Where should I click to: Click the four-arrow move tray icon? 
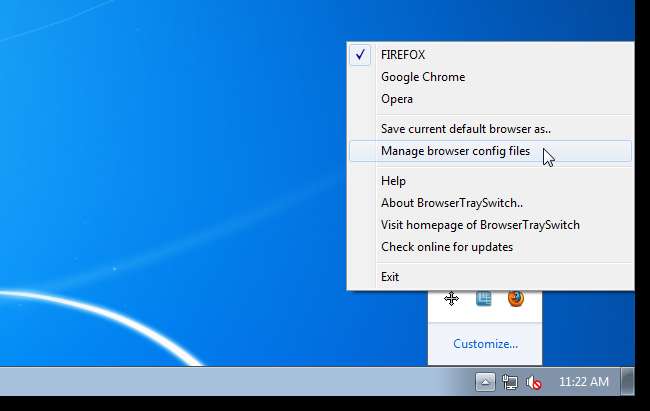point(451,299)
